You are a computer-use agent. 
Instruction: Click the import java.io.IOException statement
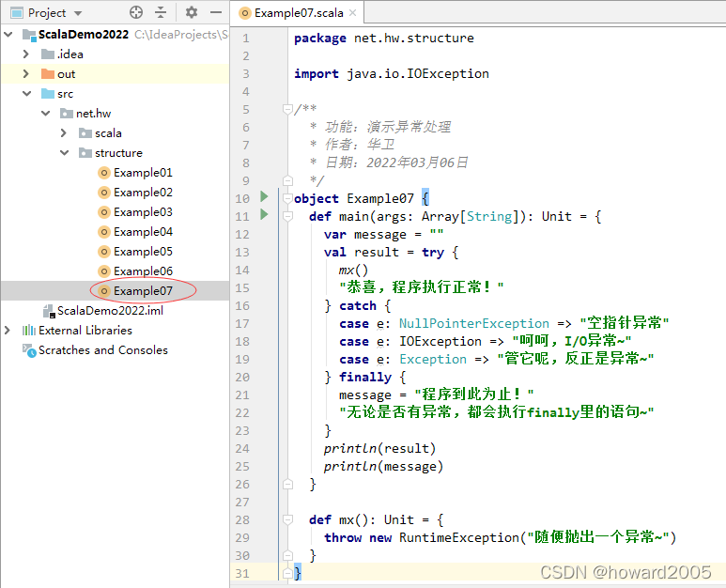[392, 73]
